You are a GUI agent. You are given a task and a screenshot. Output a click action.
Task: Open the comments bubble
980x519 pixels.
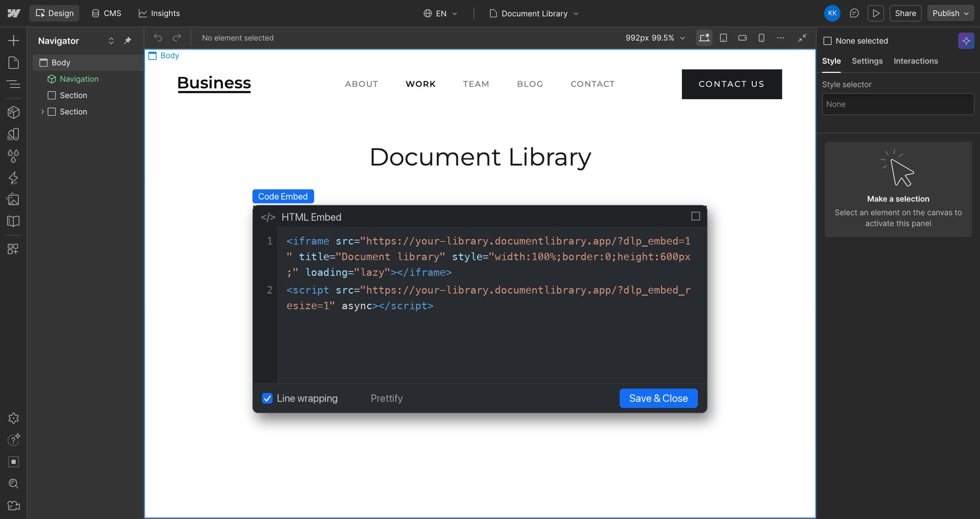tap(855, 13)
